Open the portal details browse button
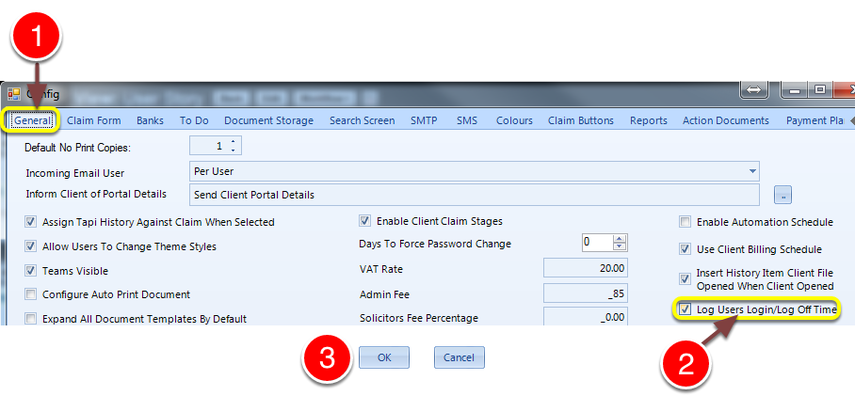855x396 pixels. [x=783, y=195]
